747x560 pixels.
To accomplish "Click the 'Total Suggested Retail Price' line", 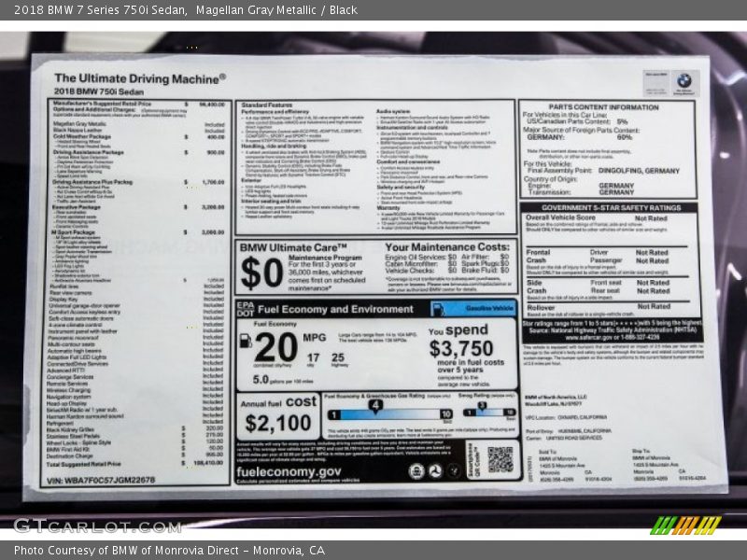I will coord(134,463).
